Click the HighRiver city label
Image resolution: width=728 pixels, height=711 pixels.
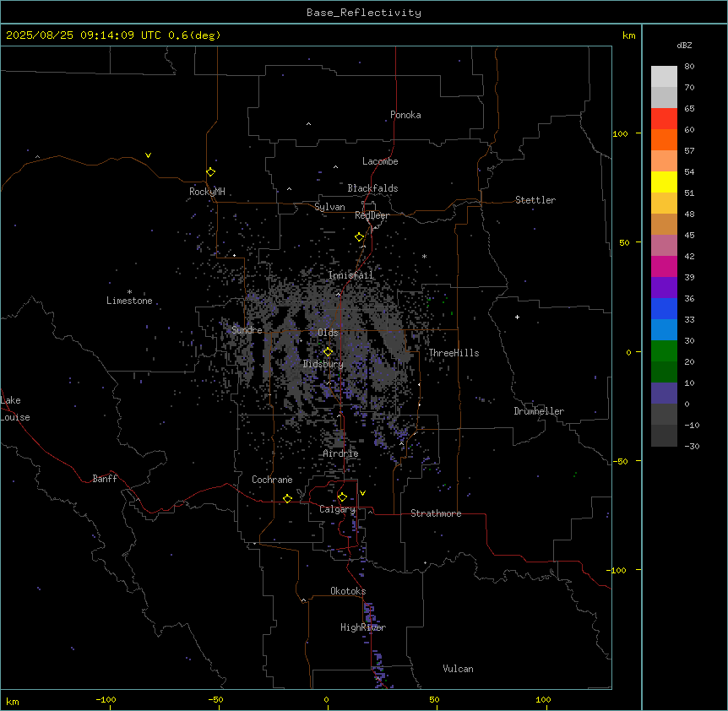click(363, 627)
